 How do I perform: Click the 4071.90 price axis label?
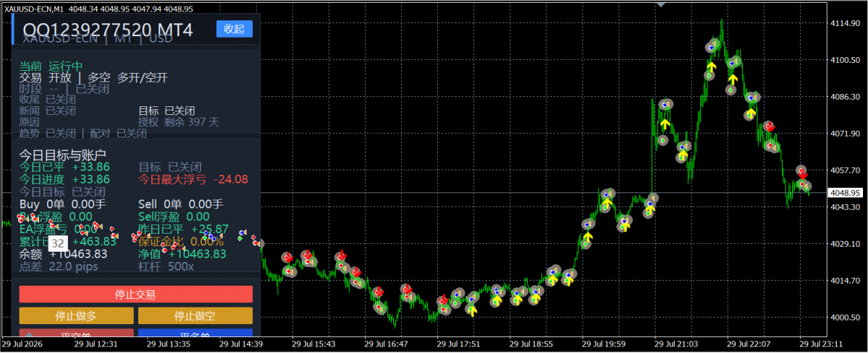pyautogui.click(x=844, y=133)
